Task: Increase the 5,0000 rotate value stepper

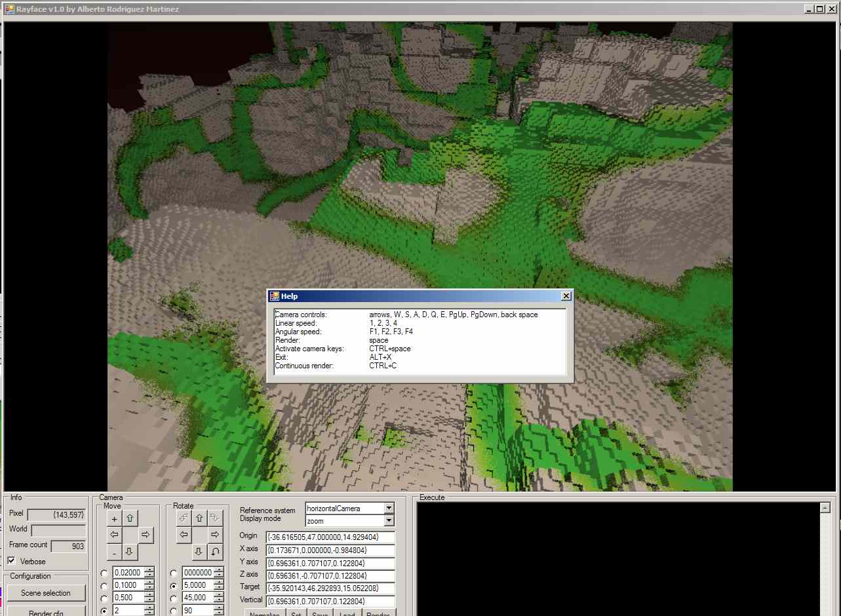Action: click(219, 583)
